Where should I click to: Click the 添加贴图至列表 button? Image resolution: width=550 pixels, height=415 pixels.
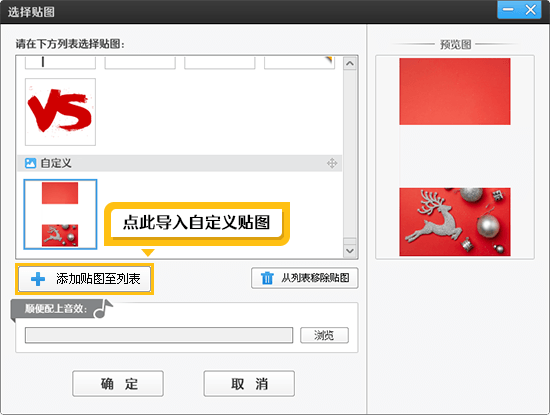[85, 279]
